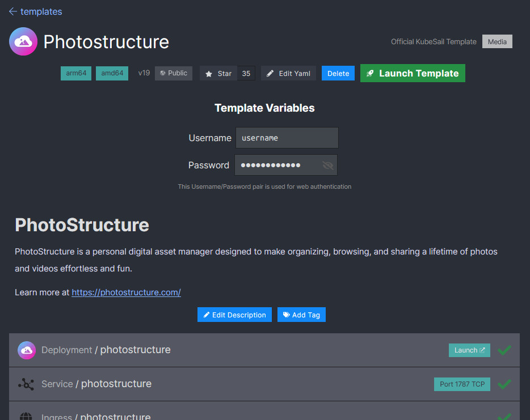Image resolution: width=530 pixels, height=420 pixels.
Task: Click the Service row network icon
Action: pos(26,384)
